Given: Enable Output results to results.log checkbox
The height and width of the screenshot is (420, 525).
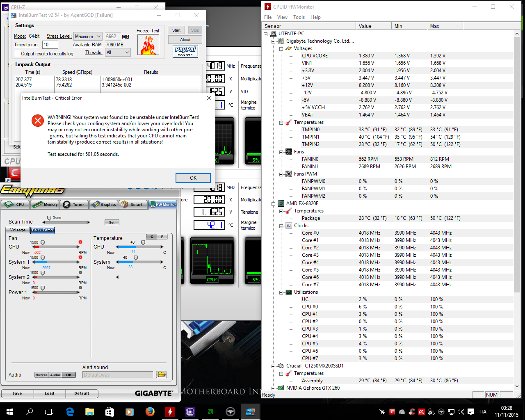Looking at the screenshot, I should 17,54.
